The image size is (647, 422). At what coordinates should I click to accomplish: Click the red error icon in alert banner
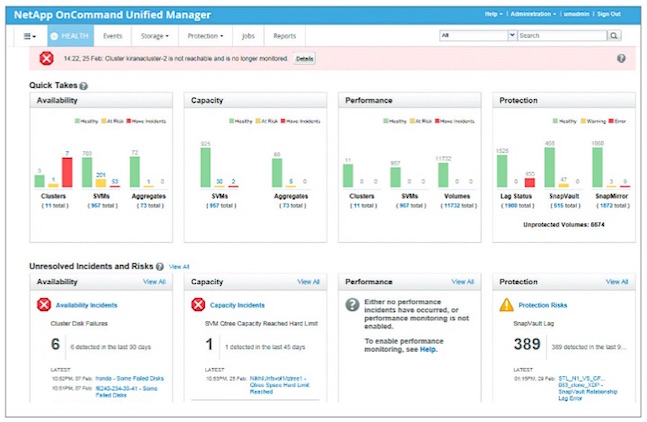tap(46, 58)
